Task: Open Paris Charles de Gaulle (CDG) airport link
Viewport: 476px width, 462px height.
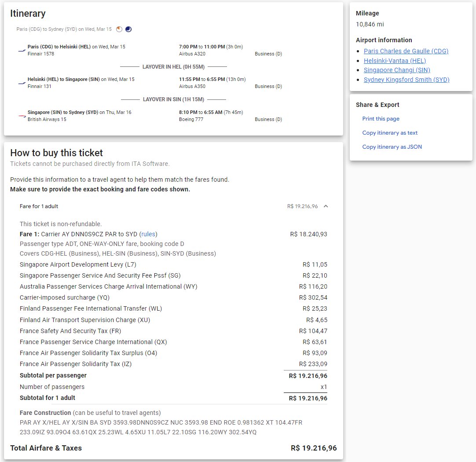Action: pyautogui.click(x=406, y=51)
